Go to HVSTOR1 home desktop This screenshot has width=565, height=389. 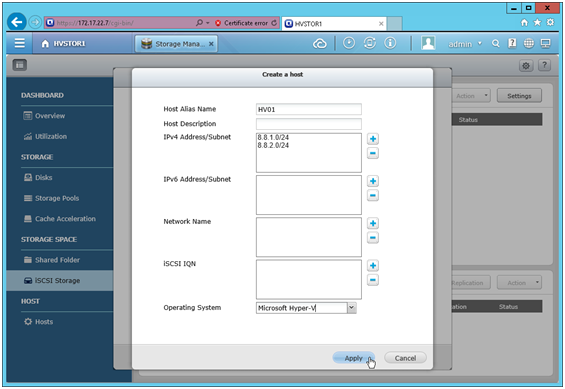[63, 44]
